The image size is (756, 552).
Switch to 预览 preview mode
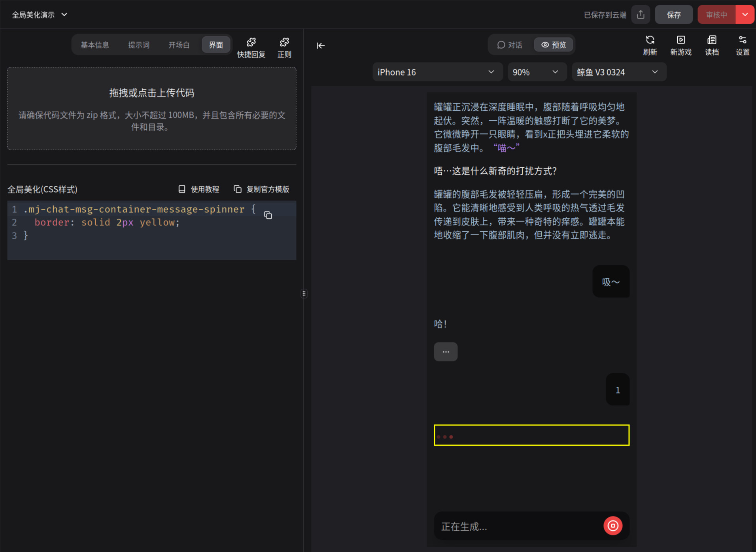click(x=554, y=45)
